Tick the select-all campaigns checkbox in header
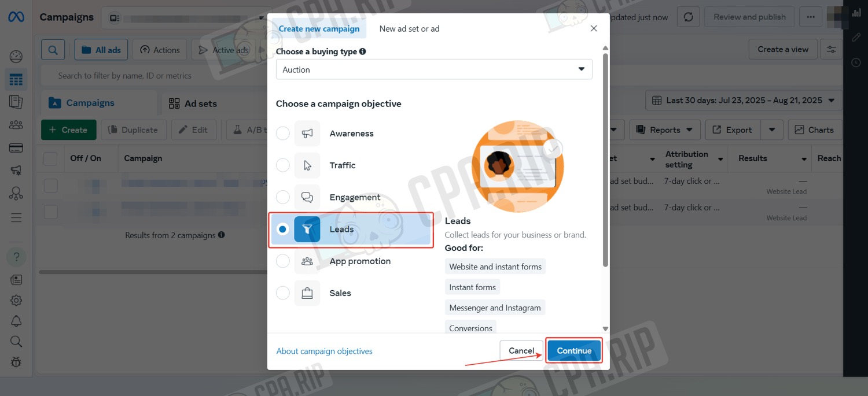Image resolution: width=868 pixels, height=396 pixels. point(50,158)
